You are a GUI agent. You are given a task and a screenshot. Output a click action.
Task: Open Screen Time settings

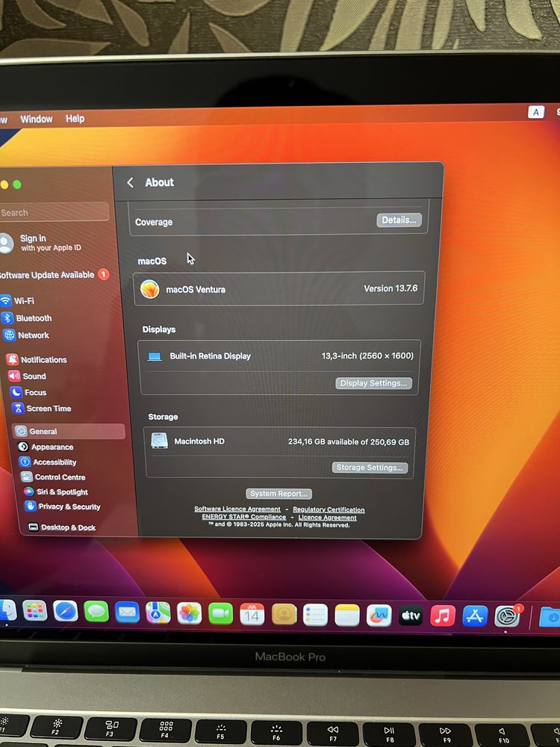(x=42, y=409)
